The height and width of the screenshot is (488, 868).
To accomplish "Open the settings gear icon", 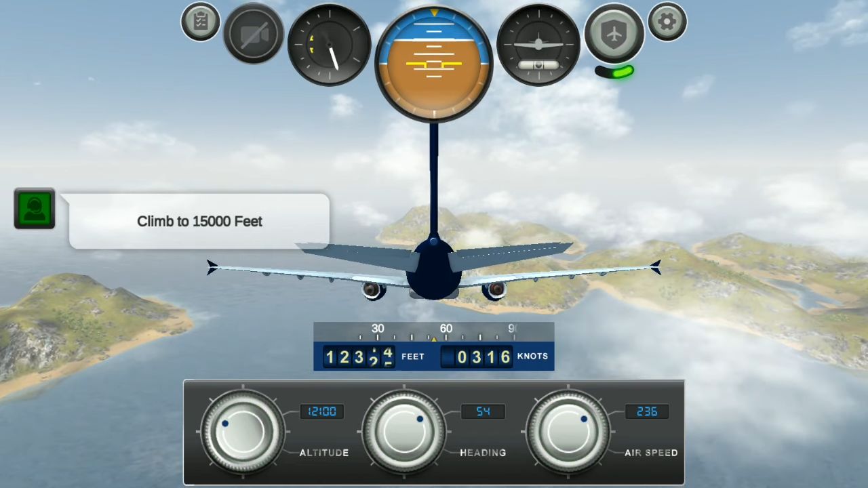I will click(x=667, y=22).
